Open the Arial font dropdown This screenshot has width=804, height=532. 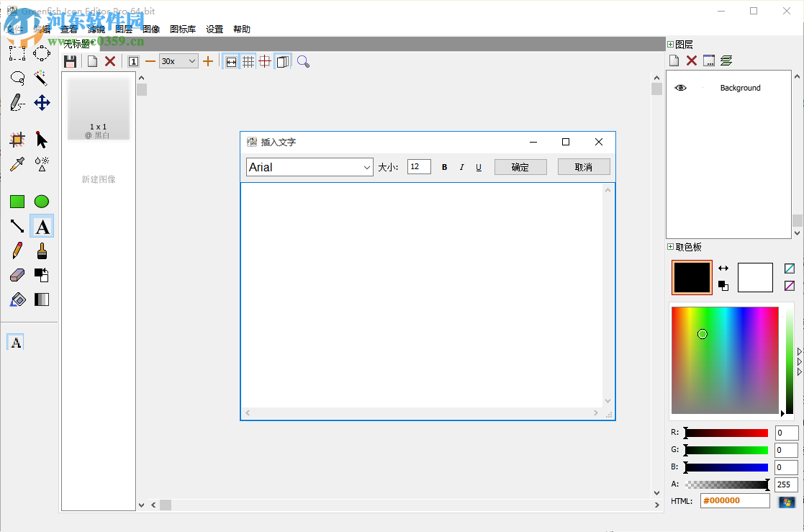click(368, 166)
